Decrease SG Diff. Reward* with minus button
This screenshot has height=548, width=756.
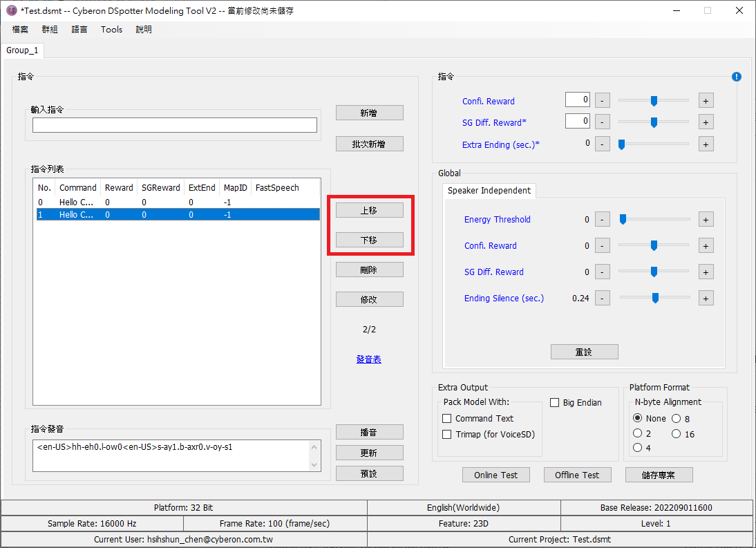[603, 122]
